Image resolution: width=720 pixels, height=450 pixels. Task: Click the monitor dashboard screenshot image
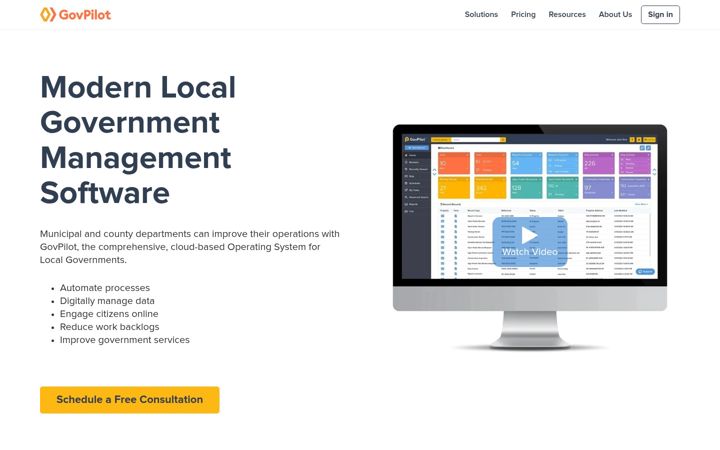click(x=529, y=237)
